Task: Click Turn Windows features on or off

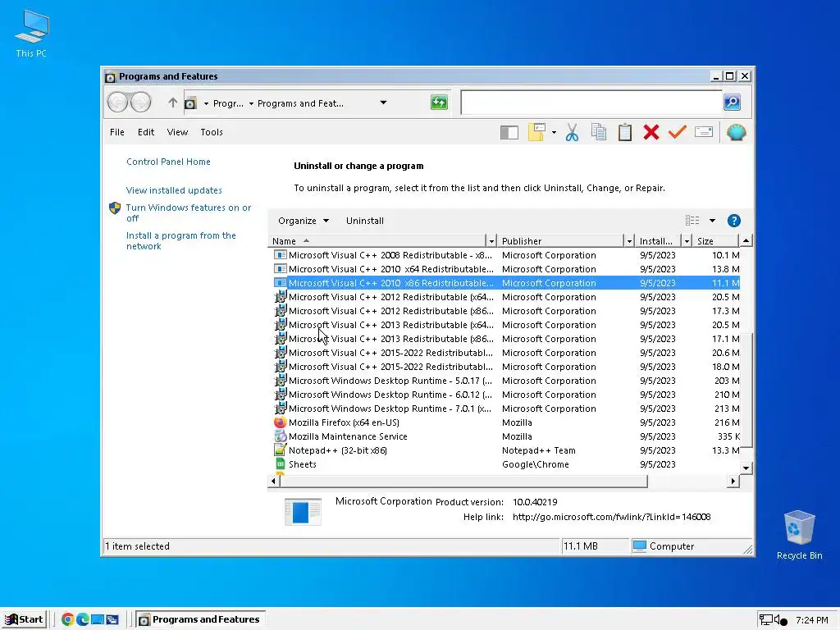Action: pyautogui.click(x=188, y=212)
